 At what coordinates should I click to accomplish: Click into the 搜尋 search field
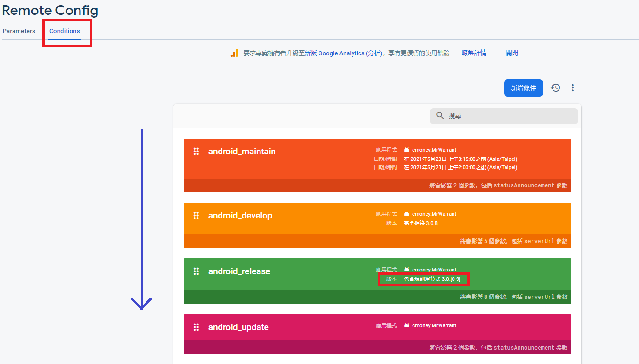tap(509, 116)
